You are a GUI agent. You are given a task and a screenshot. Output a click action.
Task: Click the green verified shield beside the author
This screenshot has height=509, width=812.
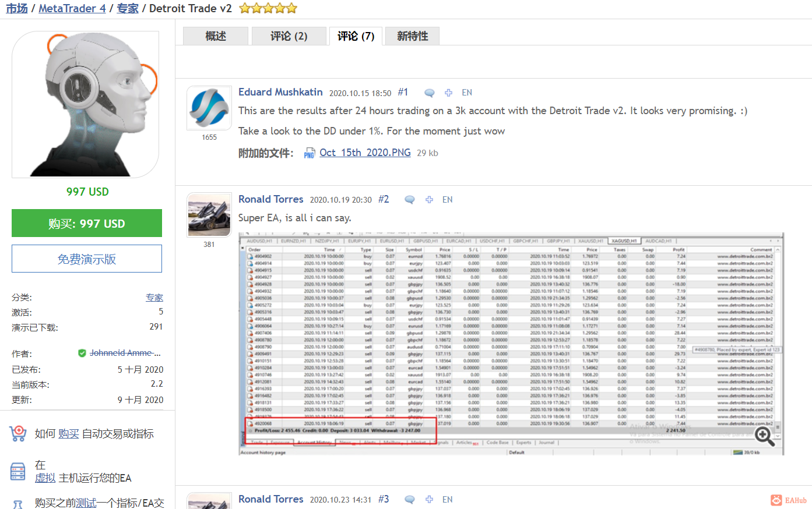[82, 353]
